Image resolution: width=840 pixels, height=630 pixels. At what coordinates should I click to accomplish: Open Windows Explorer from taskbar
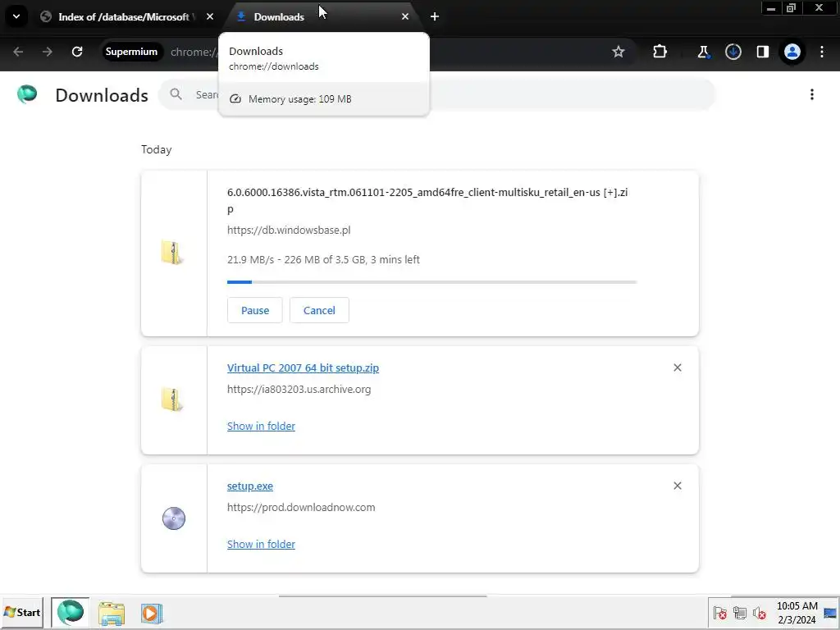(112, 613)
